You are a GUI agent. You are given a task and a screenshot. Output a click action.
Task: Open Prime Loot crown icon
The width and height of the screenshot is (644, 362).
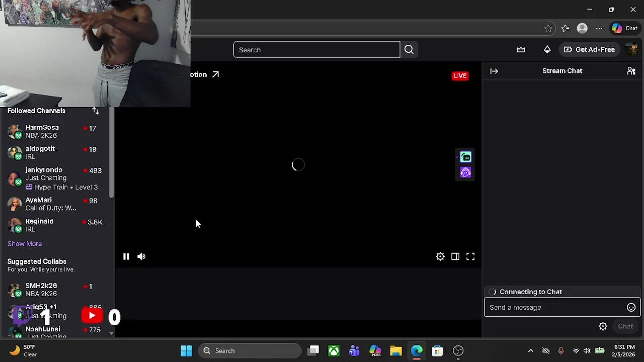(521, 50)
